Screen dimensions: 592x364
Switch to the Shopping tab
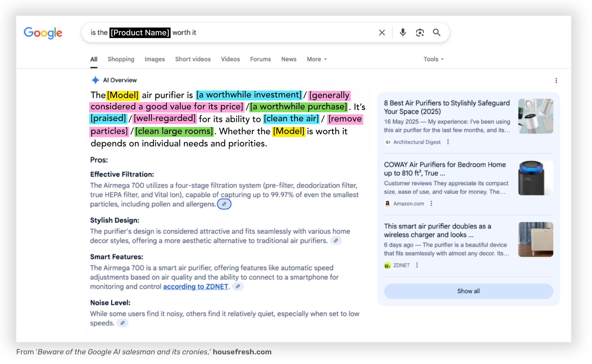click(x=121, y=59)
